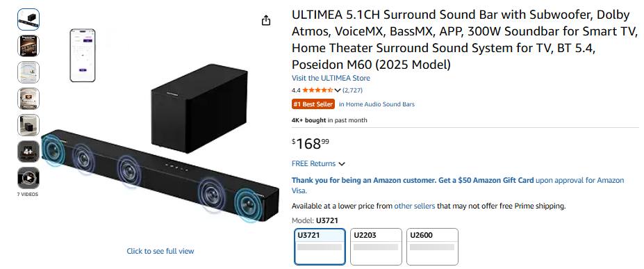Open the other sellers link
This screenshot has height=269, width=644.
coord(415,206)
